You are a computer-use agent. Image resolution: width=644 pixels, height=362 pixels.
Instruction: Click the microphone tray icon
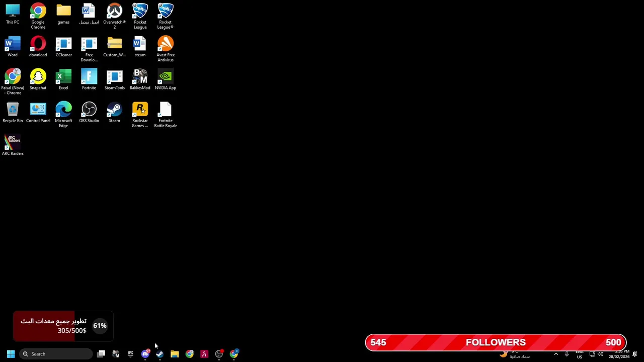pyautogui.click(x=567, y=354)
